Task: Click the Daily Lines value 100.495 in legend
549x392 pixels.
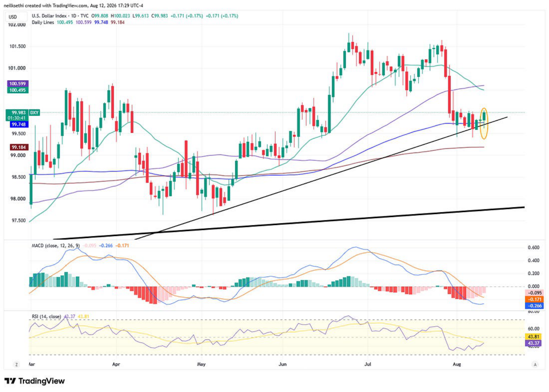Action: pos(65,22)
